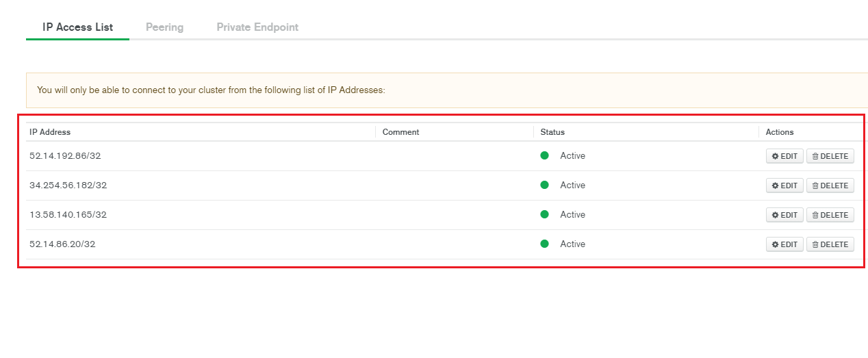868x358 pixels.
Task: Click the Comment column header
Action: pos(400,132)
